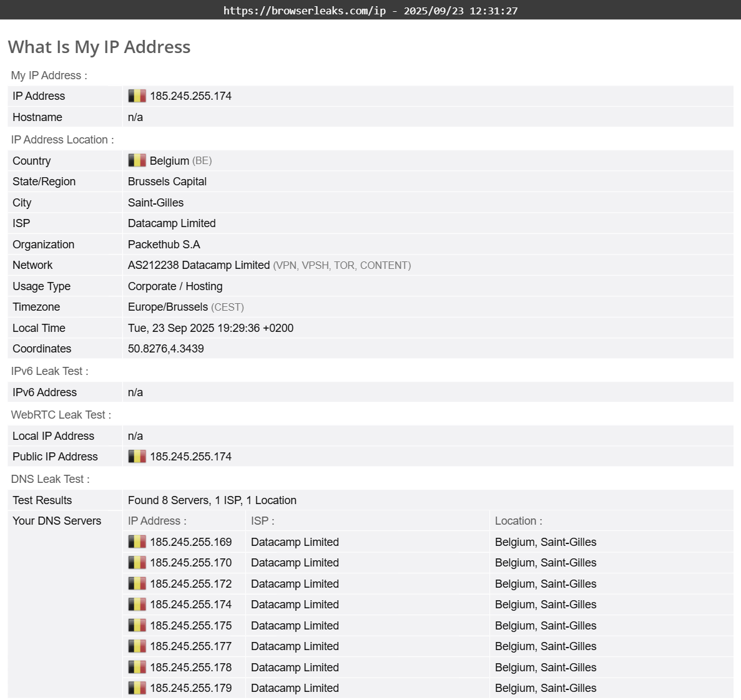This screenshot has height=700, width=741.
Task: Click DNS server address 185.245.255.178
Action: click(190, 668)
